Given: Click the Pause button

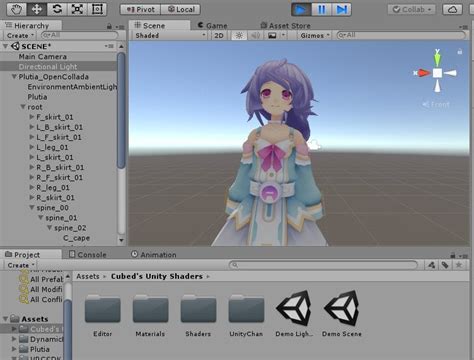Looking at the screenshot, I should [x=321, y=9].
